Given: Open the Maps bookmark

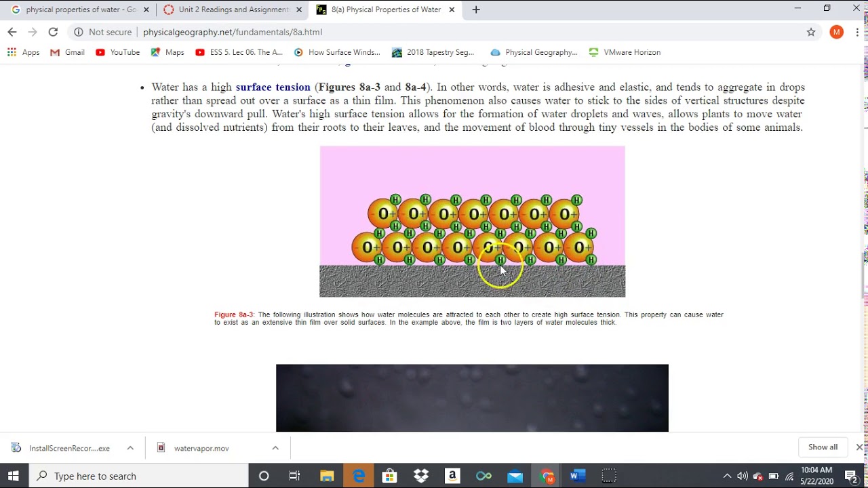Looking at the screenshot, I should (x=167, y=52).
